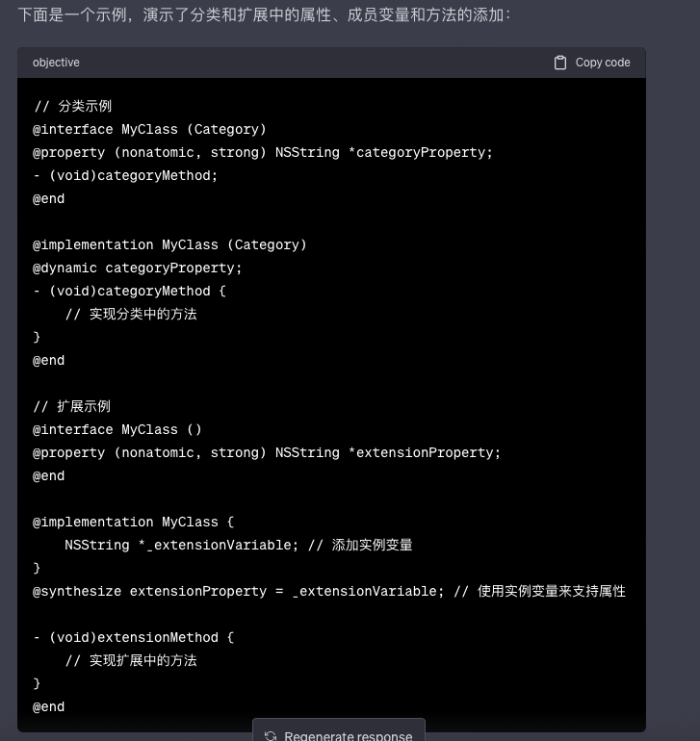The height and width of the screenshot is (741, 700).
Task: Click the '// 分类示例' comment line
Action: pos(72,106)
